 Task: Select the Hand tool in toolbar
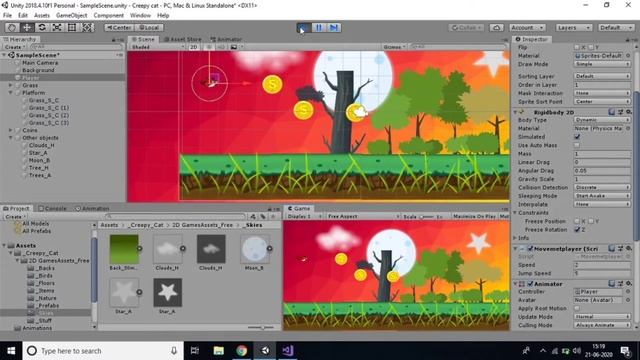[x=12, y=27]
